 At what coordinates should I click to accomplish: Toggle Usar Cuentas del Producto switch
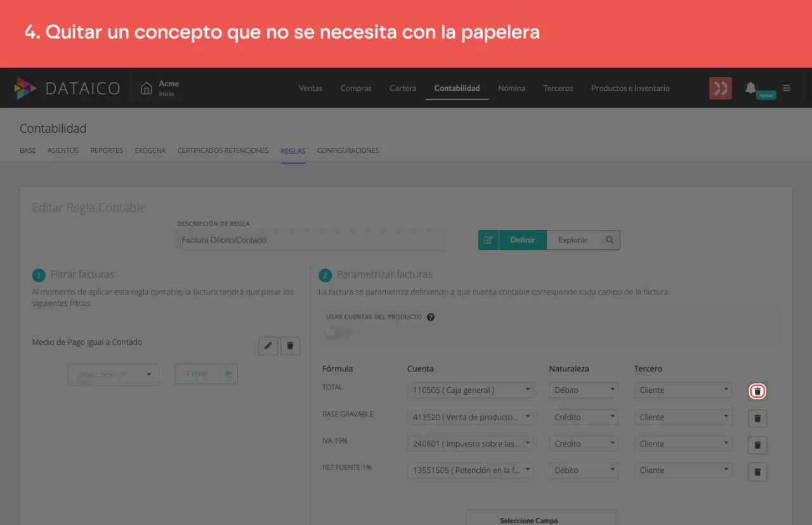click(x=336, y=333)
